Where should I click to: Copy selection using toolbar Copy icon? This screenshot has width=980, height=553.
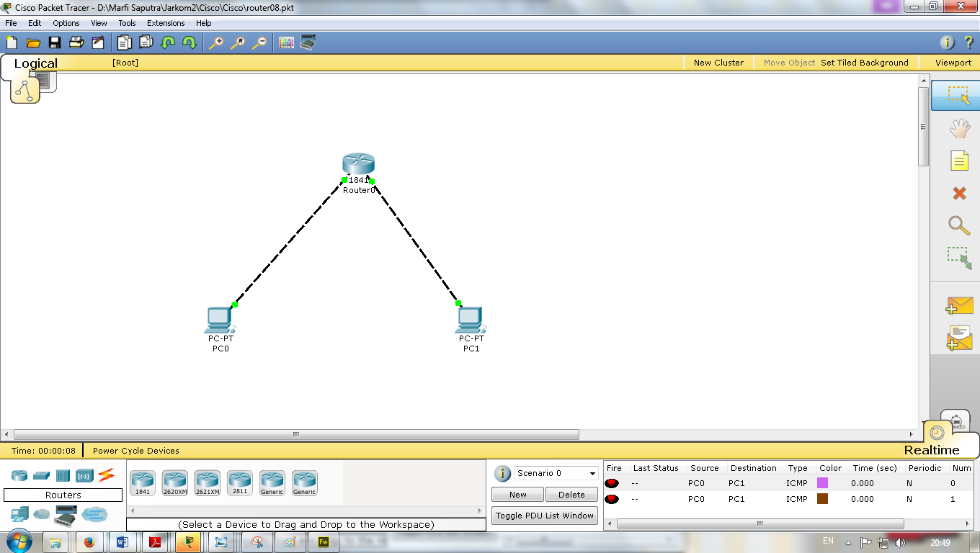125,42
